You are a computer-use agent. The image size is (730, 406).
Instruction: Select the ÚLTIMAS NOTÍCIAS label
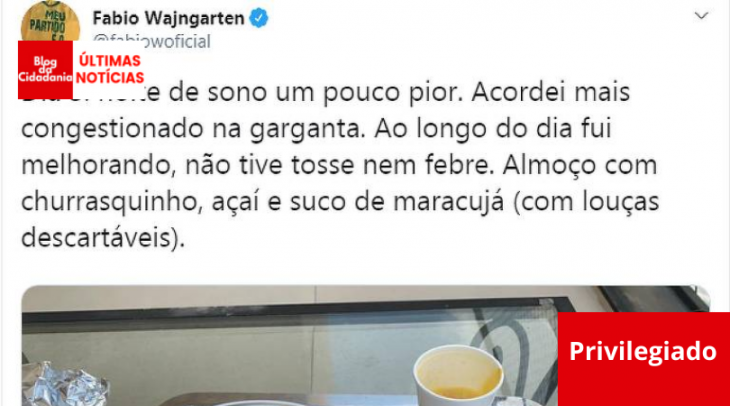[110, 69]
